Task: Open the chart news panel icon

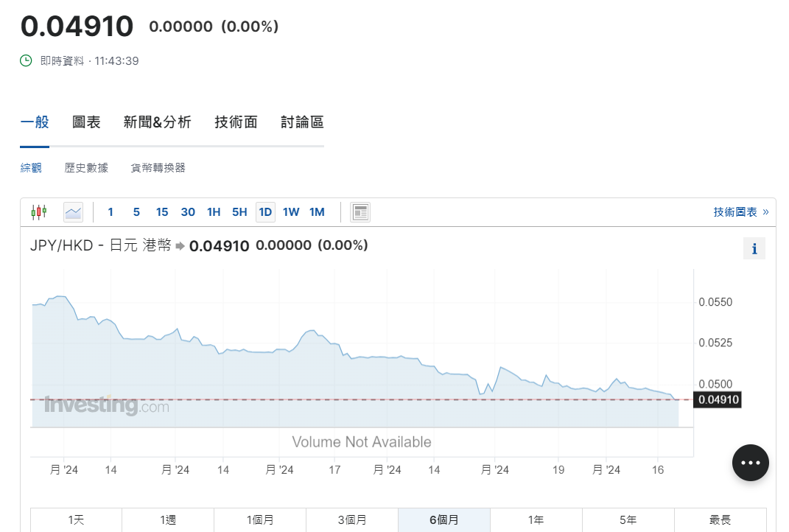Action: pos(360,212)
